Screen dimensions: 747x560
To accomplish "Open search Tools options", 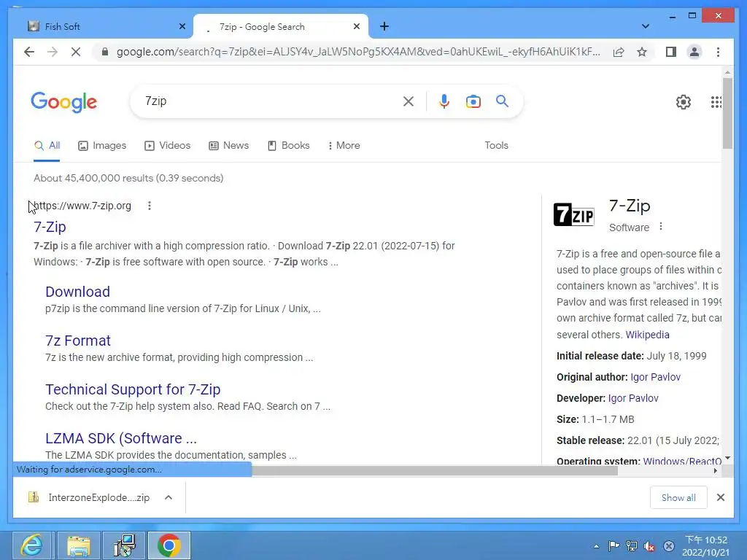I will [x=496, y=146].
